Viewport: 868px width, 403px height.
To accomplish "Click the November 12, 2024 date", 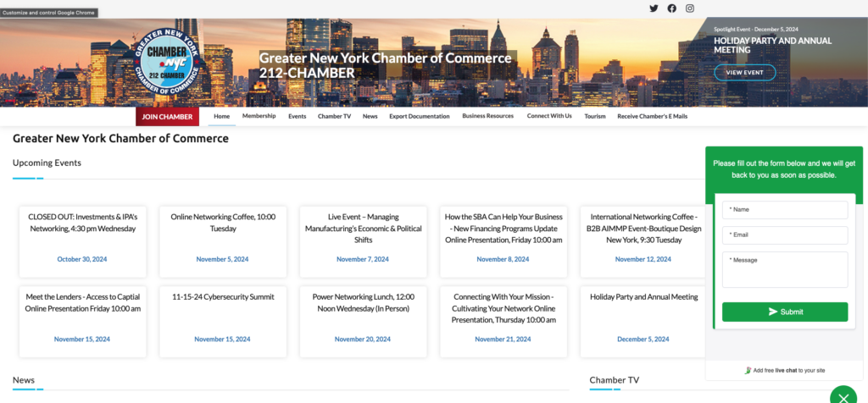I will pyautogui.click(x=643, y=259).
